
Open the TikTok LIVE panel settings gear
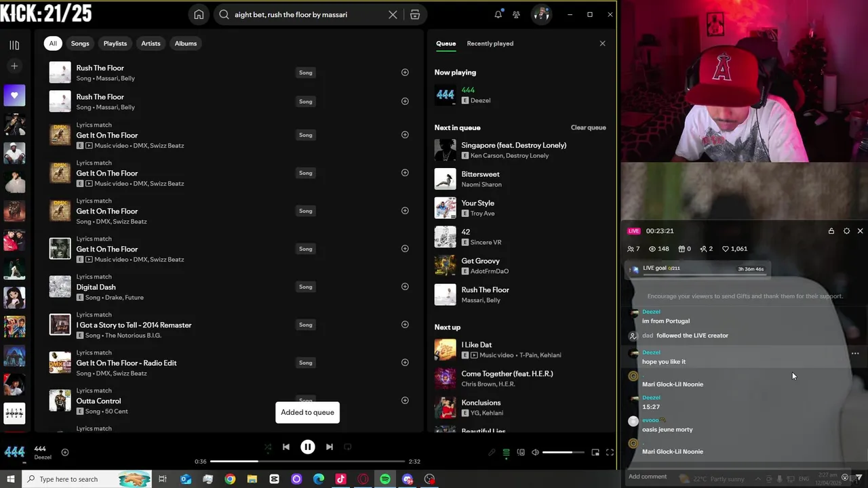[x=846, y=231]
